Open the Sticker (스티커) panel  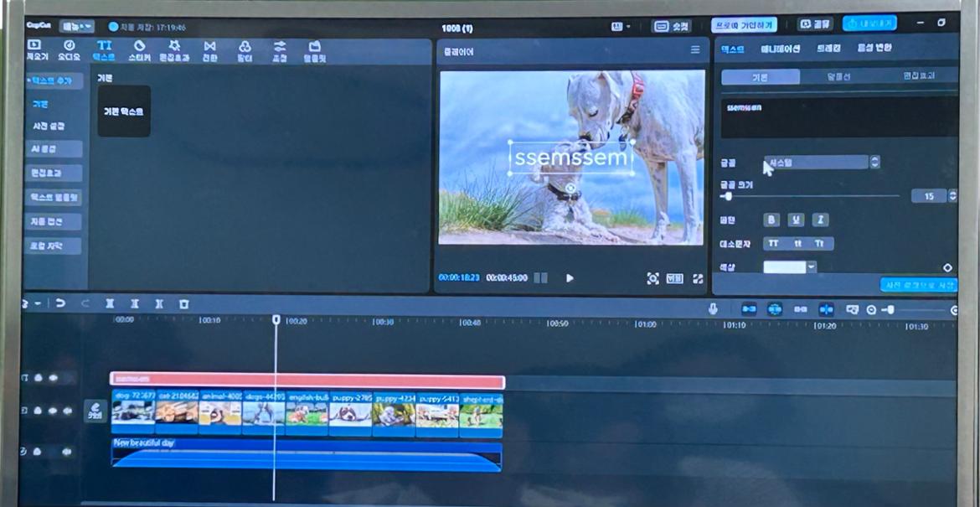[x=139, y=50]
